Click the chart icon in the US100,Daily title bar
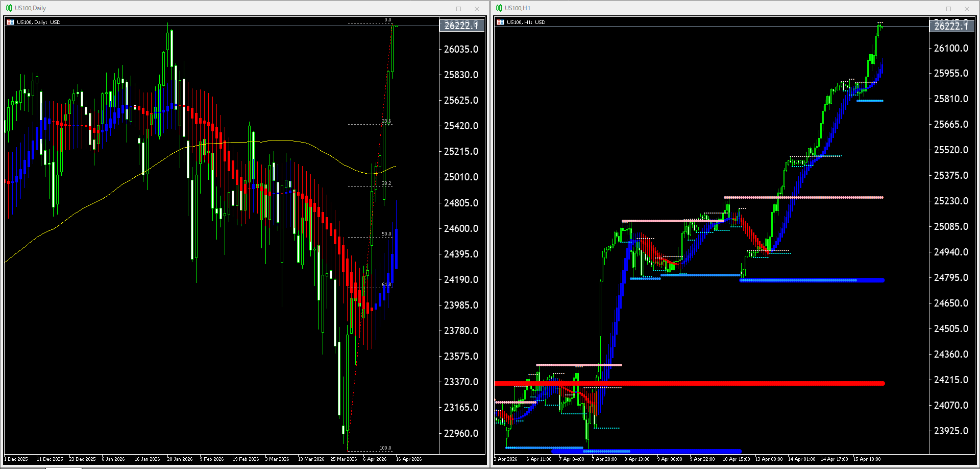This screenshot has width=980, height=469. (9, 8)
